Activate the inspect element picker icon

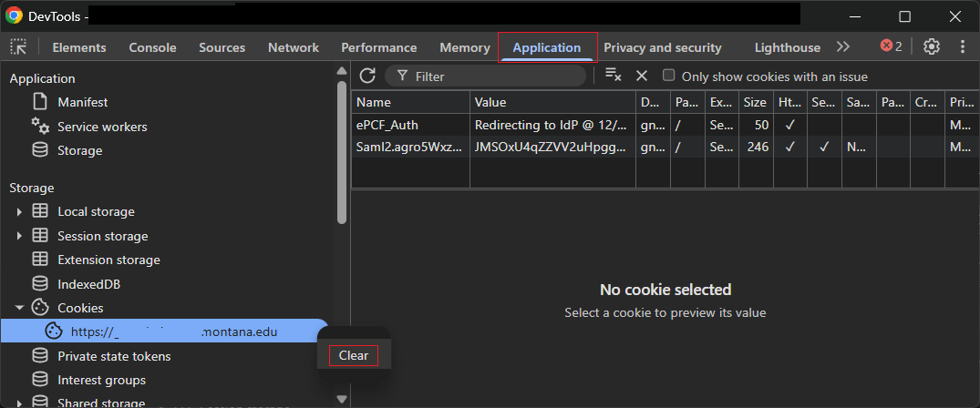click(x=19, y=46)
